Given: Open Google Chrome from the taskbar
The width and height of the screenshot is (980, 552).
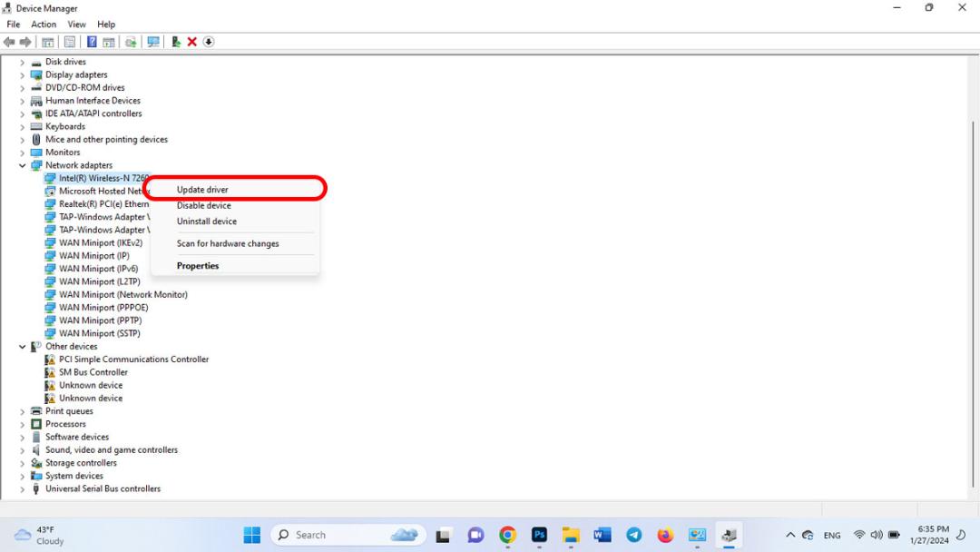Looking at the screenshot, I should coord(507,535).
